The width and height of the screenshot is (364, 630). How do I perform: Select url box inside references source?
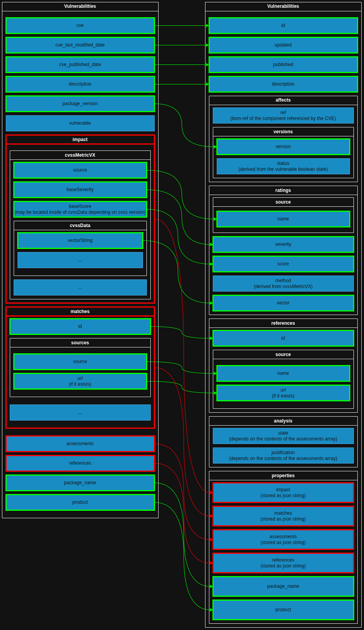click(x=283, y=393)
